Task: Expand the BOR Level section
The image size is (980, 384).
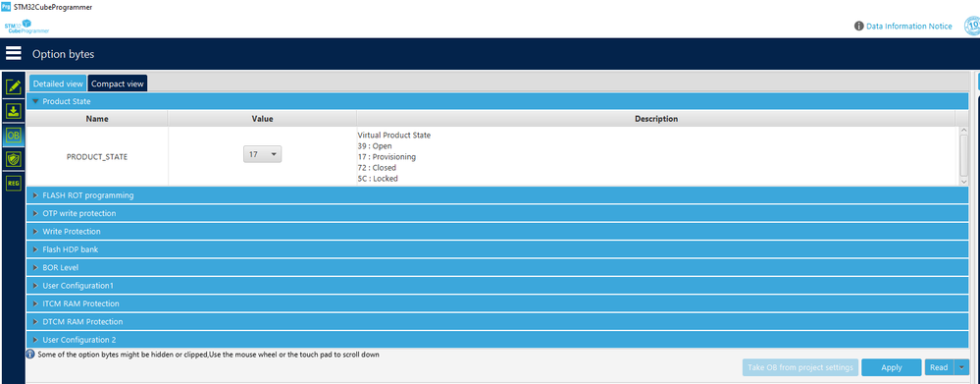Action: pyautogui.click(x=497, y=267)
